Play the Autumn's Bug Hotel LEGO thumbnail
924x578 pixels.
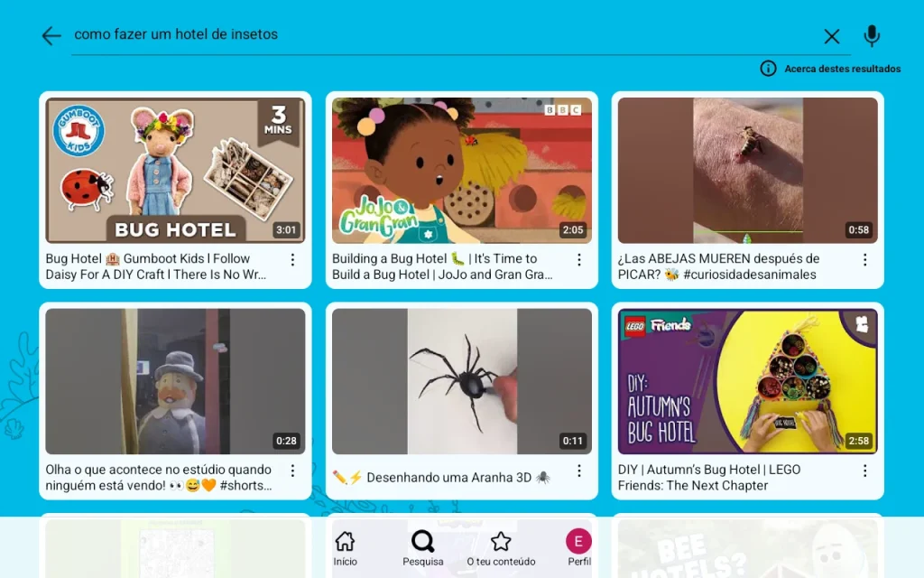pyautogui.click(x=747, y=381)
